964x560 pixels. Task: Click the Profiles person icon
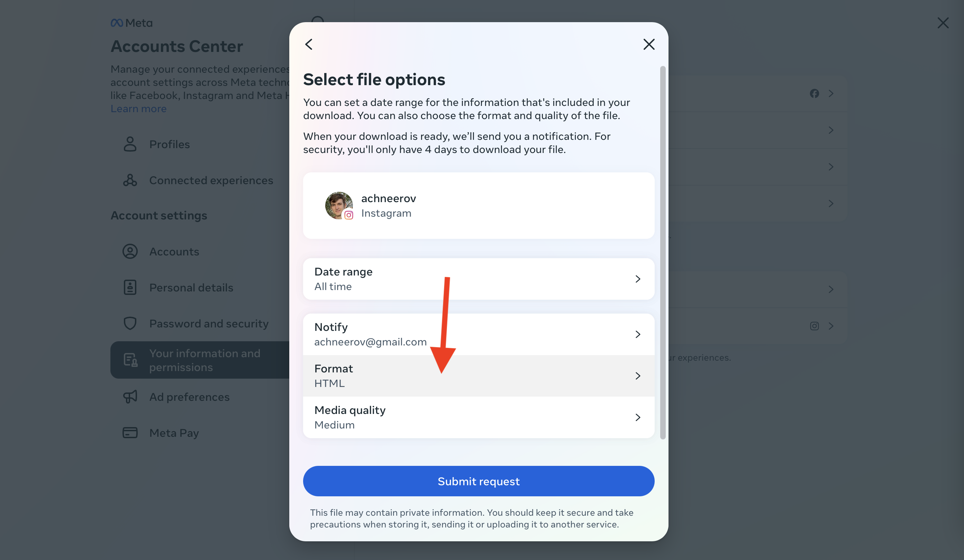pos(130,144)
